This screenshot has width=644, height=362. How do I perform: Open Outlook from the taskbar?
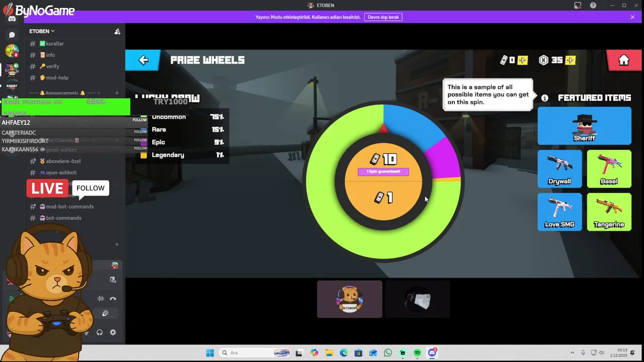tap(373, 353)
